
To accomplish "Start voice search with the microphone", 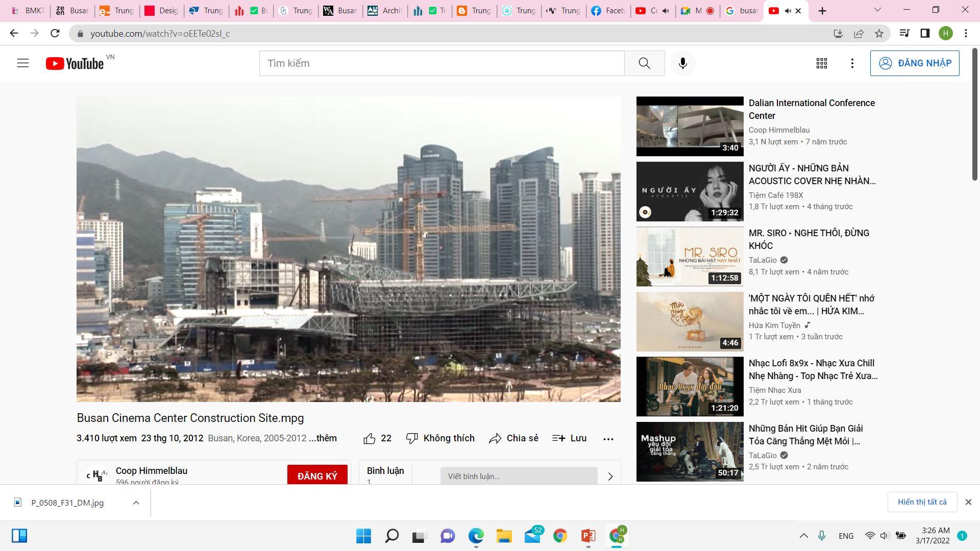I will pos(682,63).
